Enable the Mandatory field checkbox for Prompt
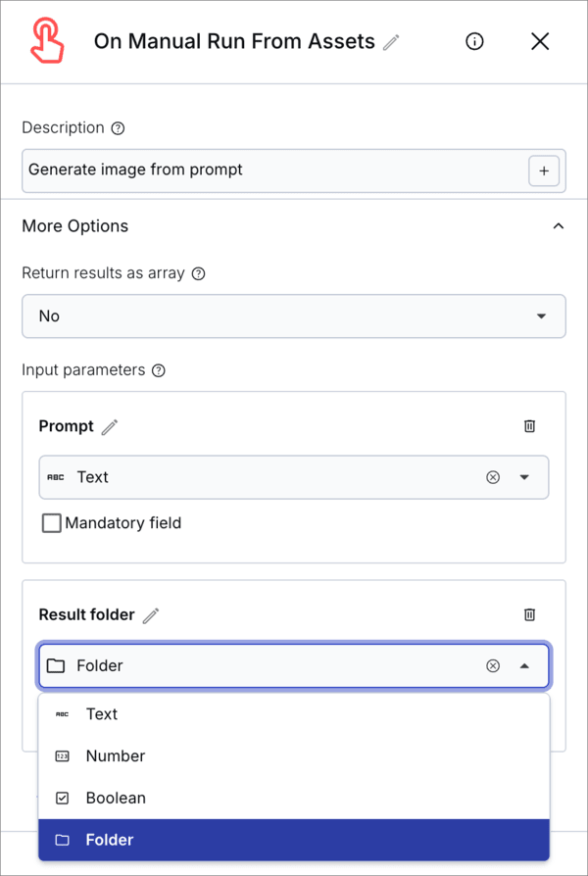588x876 pixels. (51, 522)
